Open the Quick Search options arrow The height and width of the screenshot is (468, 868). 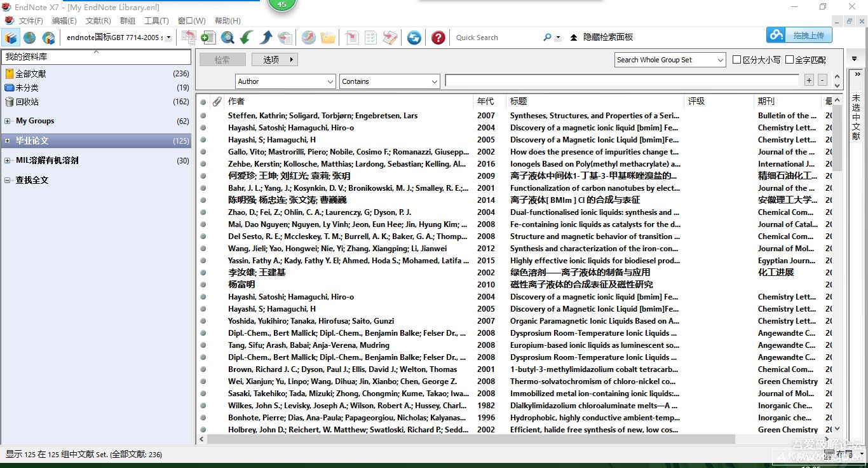pyautogui.click(x=558, y=38)
